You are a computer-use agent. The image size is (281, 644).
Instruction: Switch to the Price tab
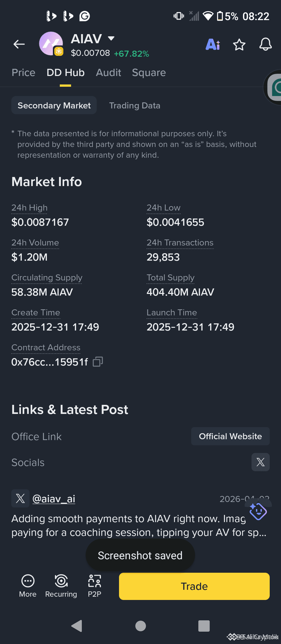(23, 73)
